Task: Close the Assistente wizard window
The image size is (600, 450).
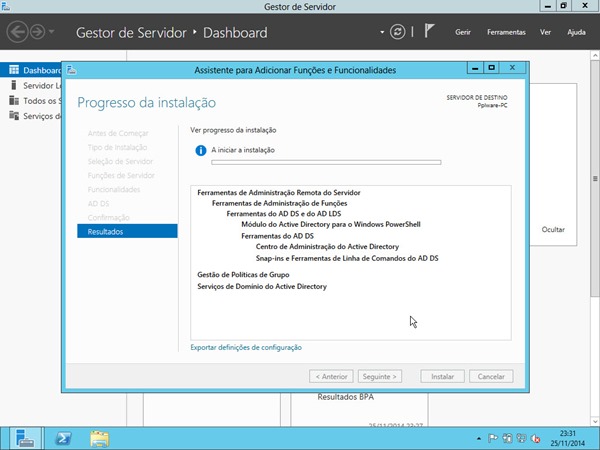Action: point(512,68)
